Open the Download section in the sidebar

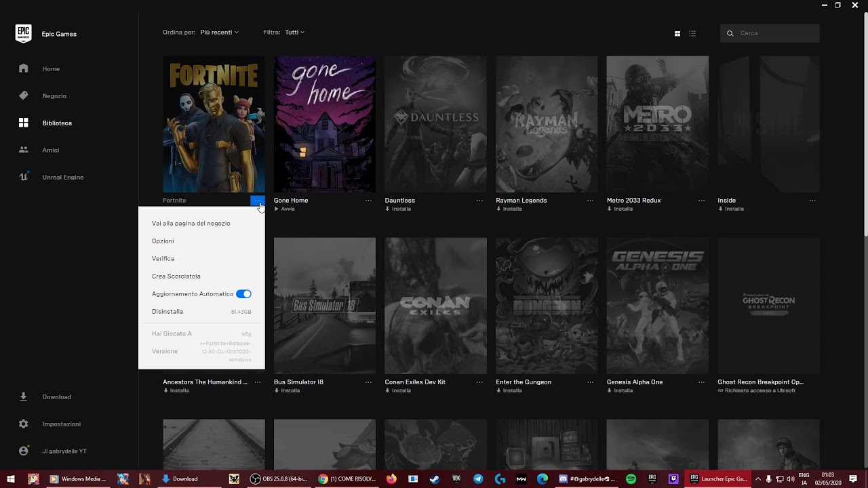(x=56, y=396)
